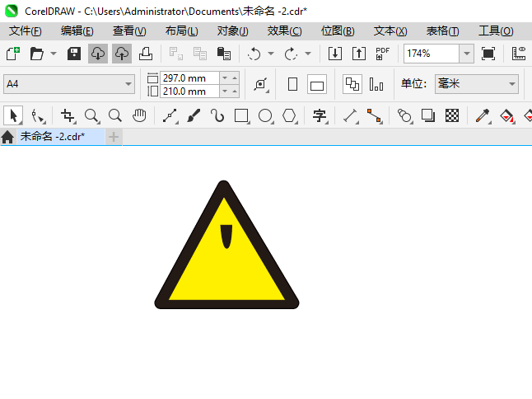532x399 pixels.
Task: Save the document with the floppy icon
Action: click(73, 54)
